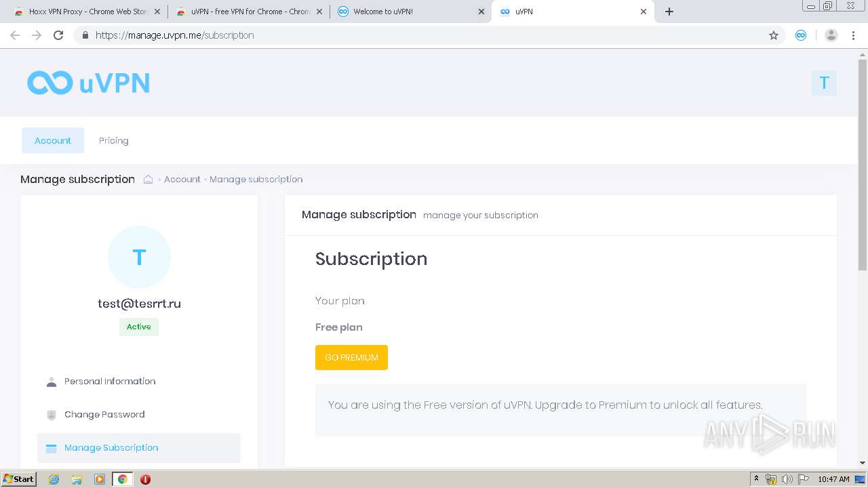This screenshot has width=868, height=488.
Task: Close the Hoxx VPN Proxy tab
Action: pyautogui.click(x=157, y=12)
